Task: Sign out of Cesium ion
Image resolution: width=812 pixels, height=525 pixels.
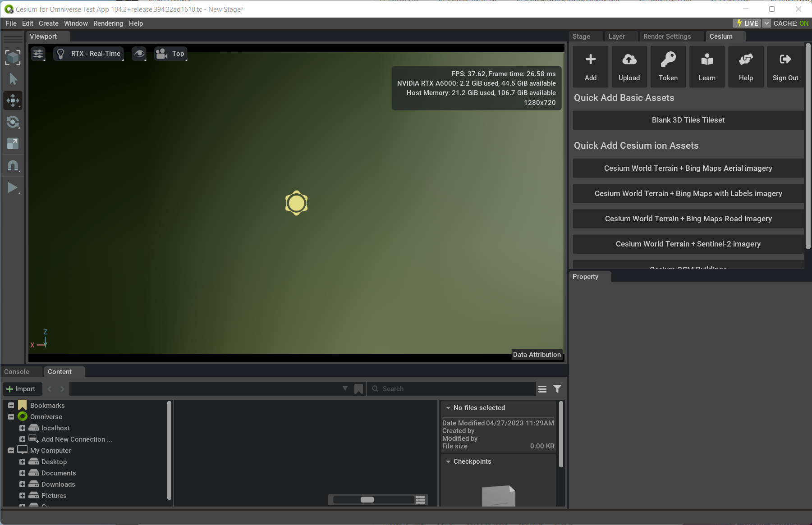Action: (784, 66)
